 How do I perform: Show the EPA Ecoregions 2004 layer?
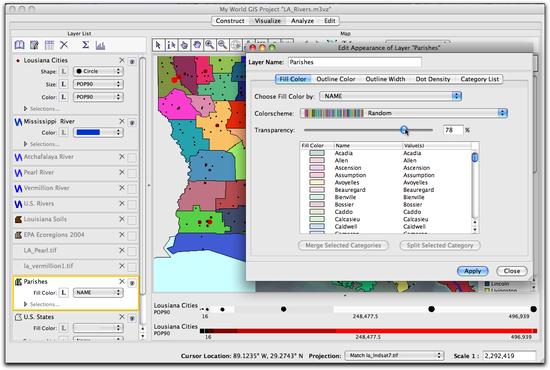(132, 236)
